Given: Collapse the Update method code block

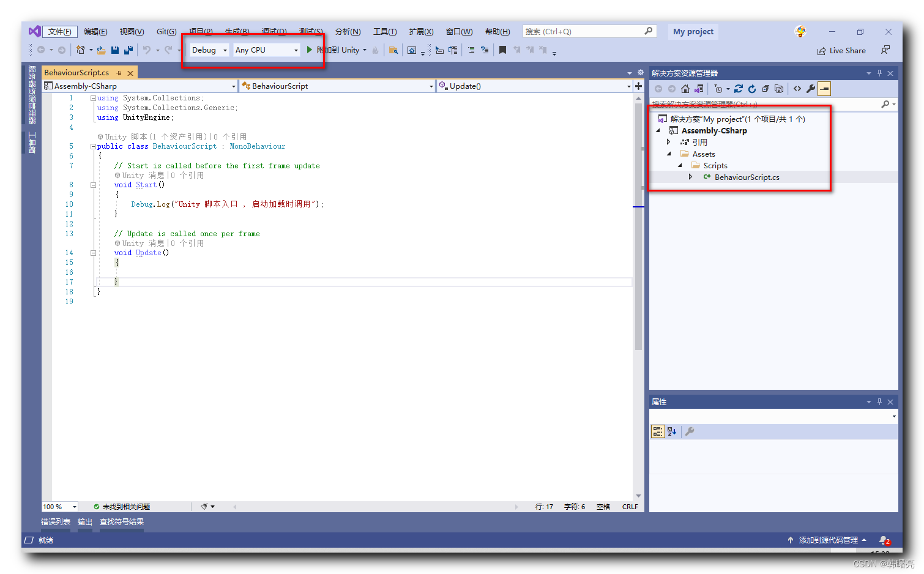Looking at the screenshot, I should tap(93, 252).
